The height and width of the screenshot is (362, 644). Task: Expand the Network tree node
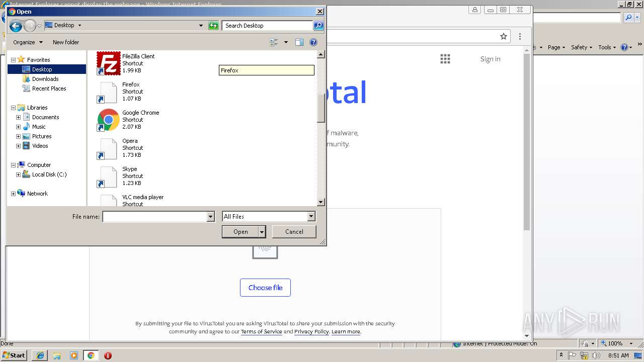click(13, 194)
